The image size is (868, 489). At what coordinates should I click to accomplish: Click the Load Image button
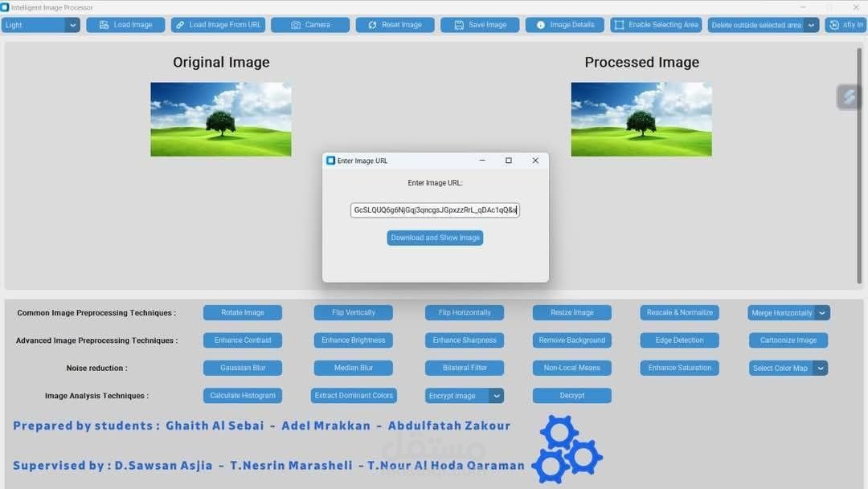tap(125, 25)
